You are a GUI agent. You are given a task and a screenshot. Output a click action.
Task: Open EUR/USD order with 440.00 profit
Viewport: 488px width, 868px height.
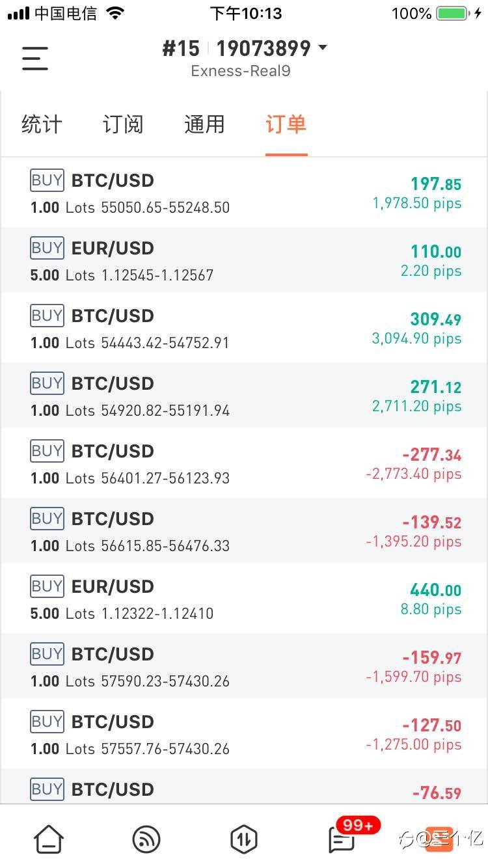244,599
